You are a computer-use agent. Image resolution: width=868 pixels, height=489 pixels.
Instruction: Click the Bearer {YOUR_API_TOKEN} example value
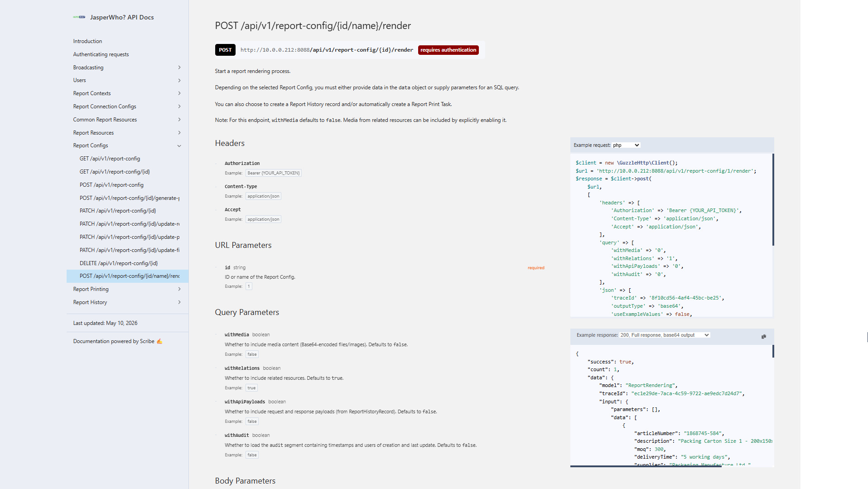[274, 173]
